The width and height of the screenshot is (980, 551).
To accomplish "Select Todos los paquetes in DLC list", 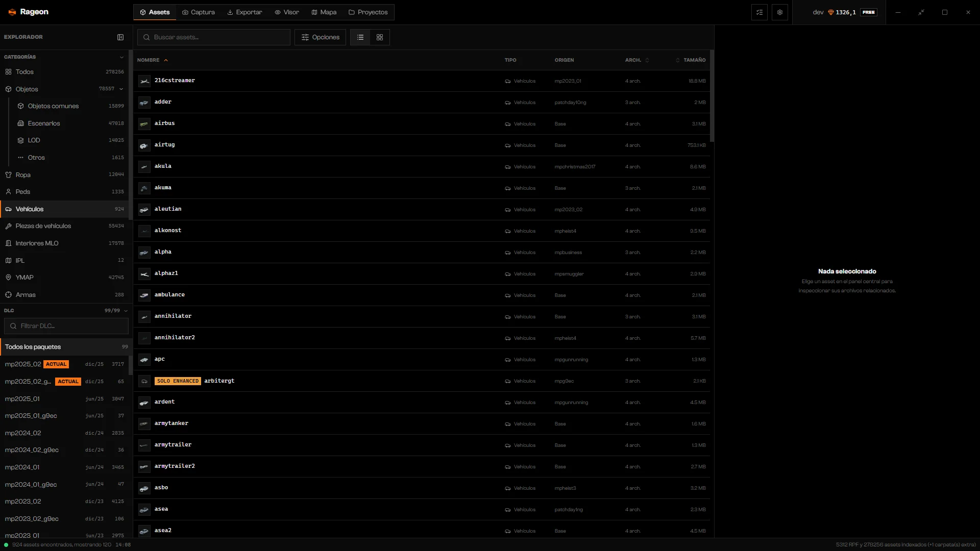I will [66, 347].
